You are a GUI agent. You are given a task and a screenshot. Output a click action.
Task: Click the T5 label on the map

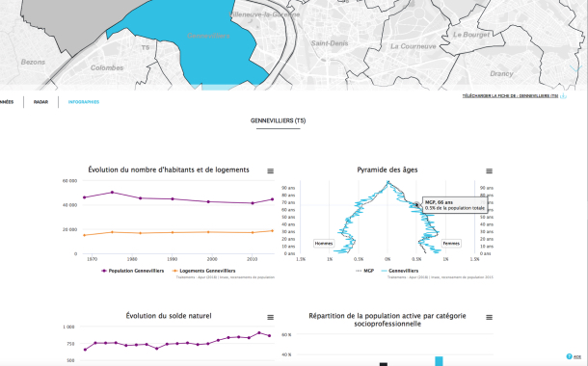click(146, 47)
